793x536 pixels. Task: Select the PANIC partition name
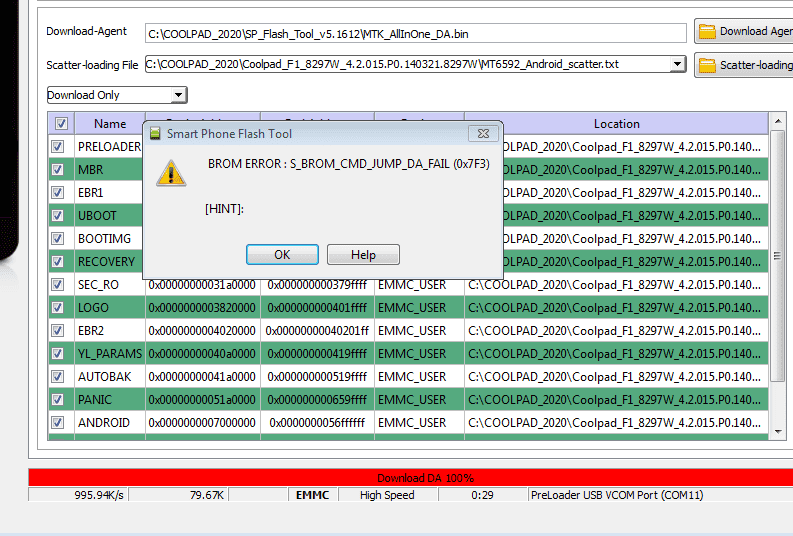(95, 399)
